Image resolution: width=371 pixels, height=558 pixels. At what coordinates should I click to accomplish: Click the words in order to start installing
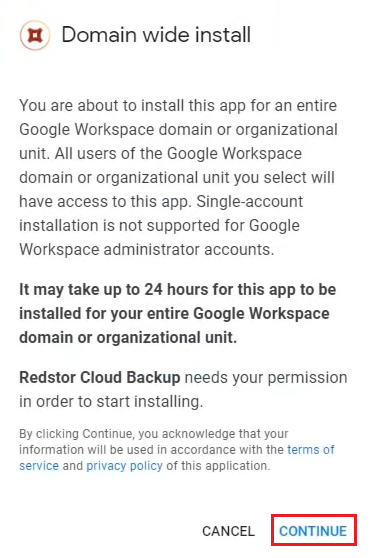[x=111, y=402]
